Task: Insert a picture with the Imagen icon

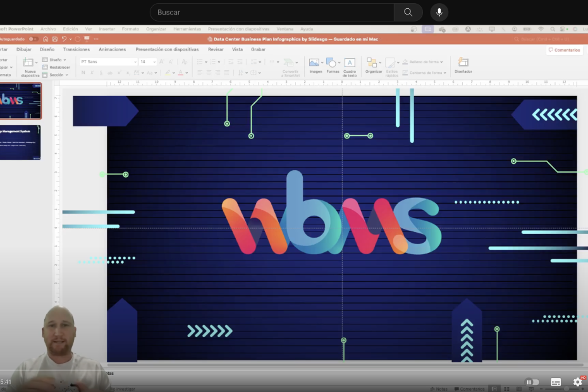Action: (315, 66)
